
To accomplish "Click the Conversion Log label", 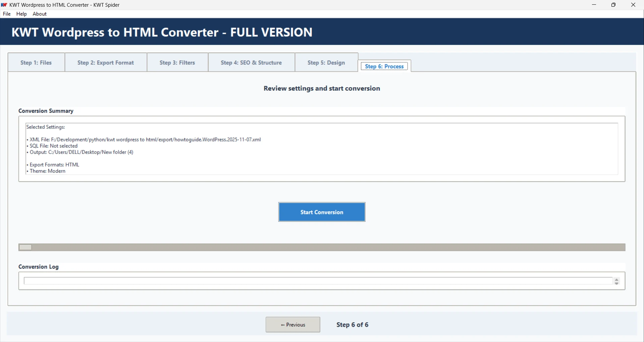I will 39,267.
